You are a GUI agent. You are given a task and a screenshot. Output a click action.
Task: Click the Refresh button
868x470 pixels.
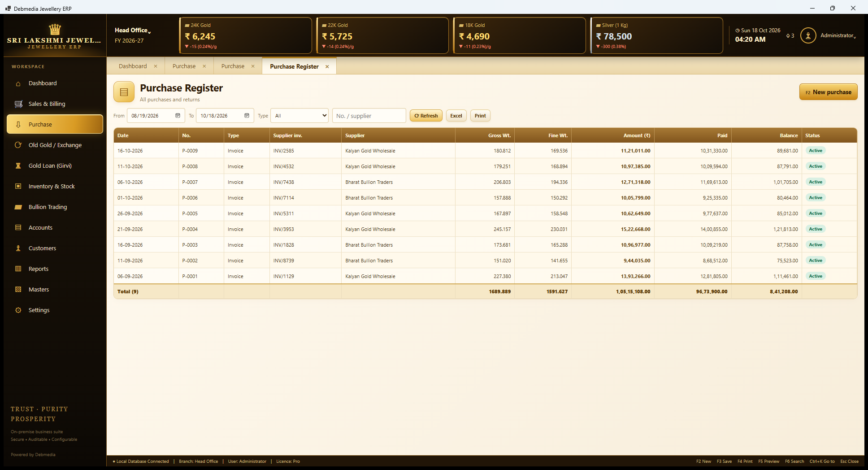426,116
